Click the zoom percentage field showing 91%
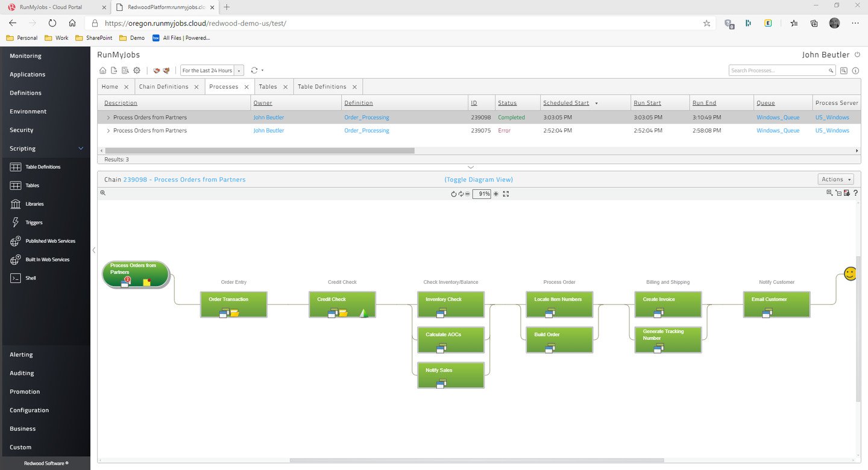Screen dimensions: 868x470 [x=482, y=194]
